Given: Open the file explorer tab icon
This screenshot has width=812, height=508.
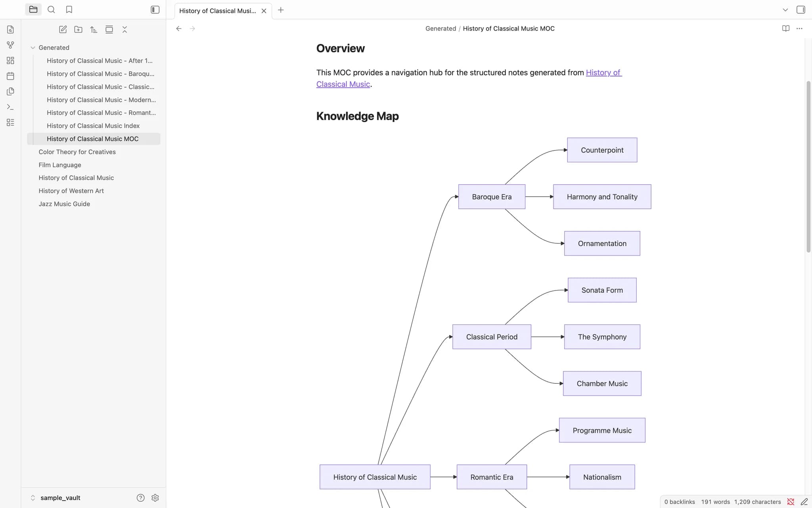Looking at the screenshot, I should 33,10.
